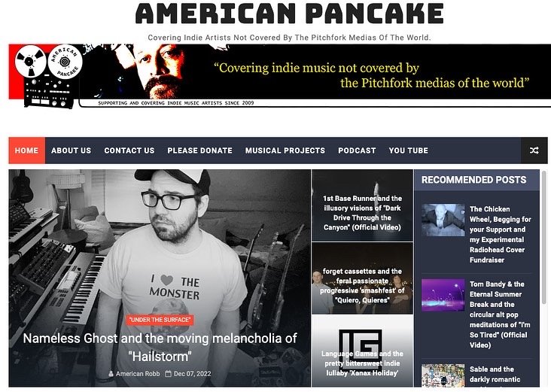
Task: Open the You Tube menu link
Action: [x=408, y=150]
